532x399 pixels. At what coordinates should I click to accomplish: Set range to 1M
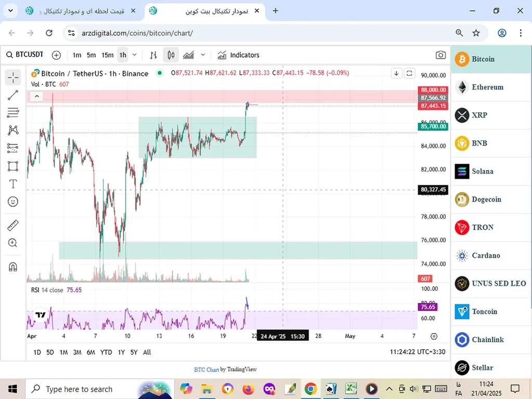point(63,352)
